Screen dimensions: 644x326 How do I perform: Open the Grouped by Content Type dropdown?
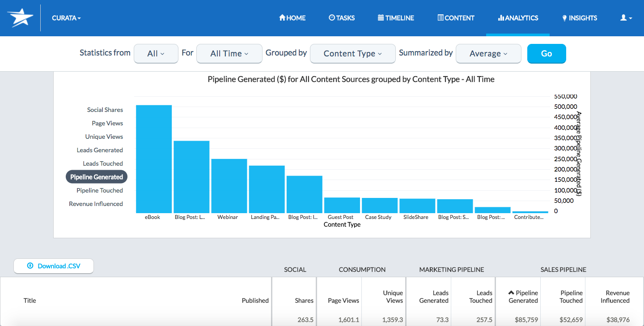[352, 53]
